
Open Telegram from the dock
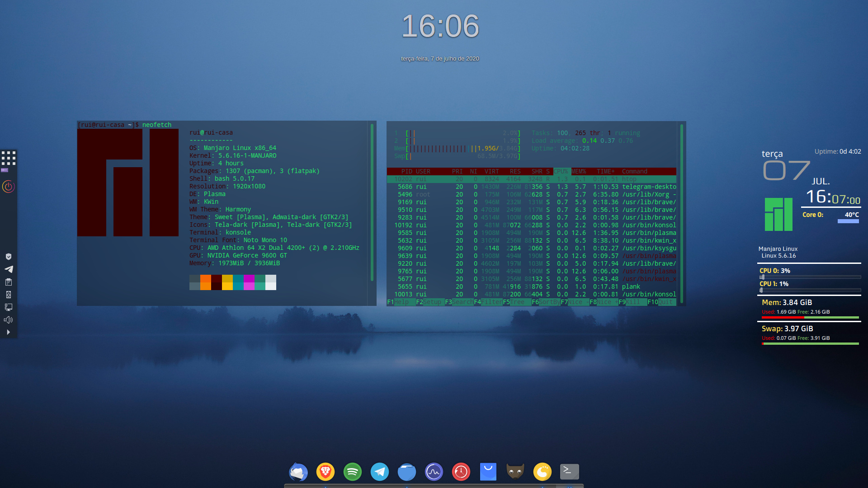click(x=380, y=472)
